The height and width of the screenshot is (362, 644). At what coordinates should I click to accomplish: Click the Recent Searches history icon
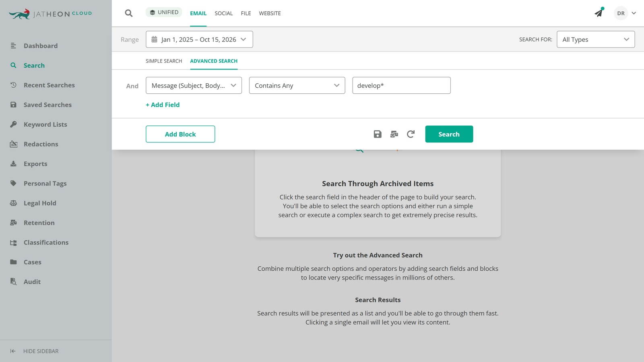13,85
